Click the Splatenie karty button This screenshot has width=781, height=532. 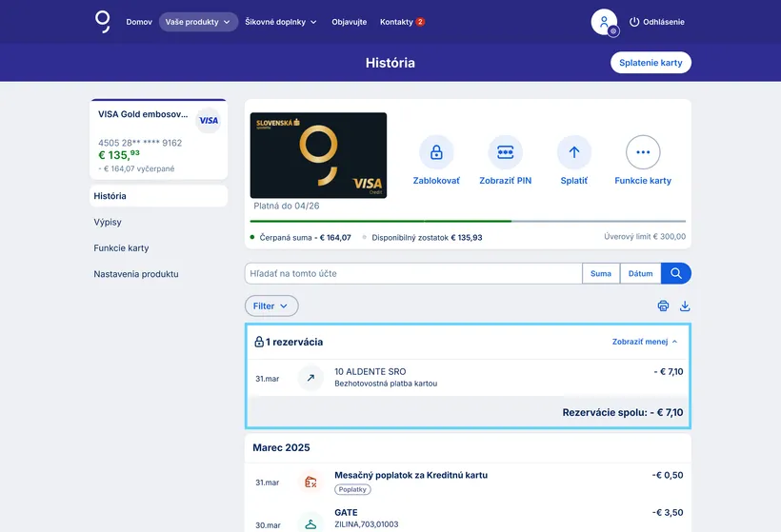point(651,63)
